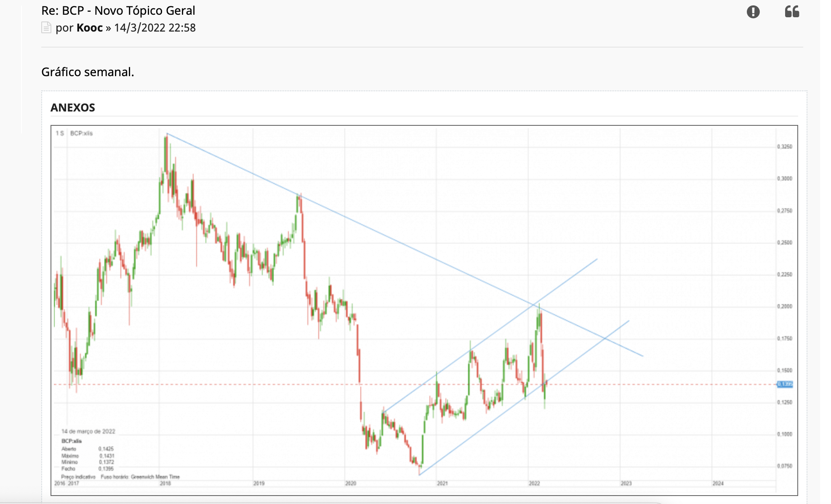Click the '1 S' timeframe label
Image resolution: width=831 pixels, height=504 pixels.
coord(60,133)
